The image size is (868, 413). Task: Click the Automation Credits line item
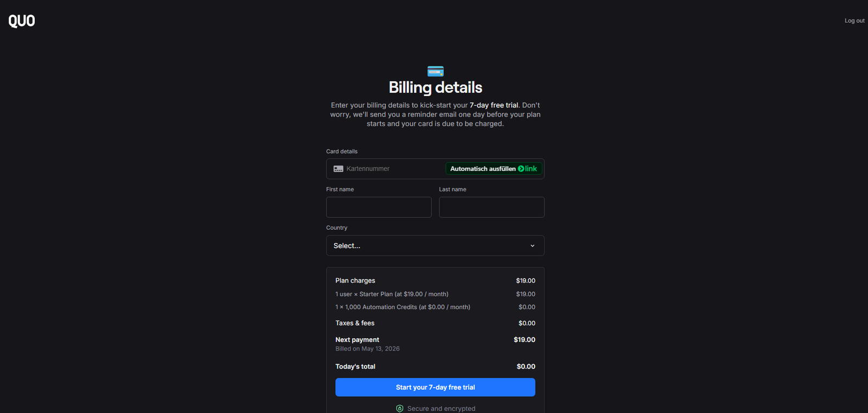pyautogui.click(x=435, y=307)
